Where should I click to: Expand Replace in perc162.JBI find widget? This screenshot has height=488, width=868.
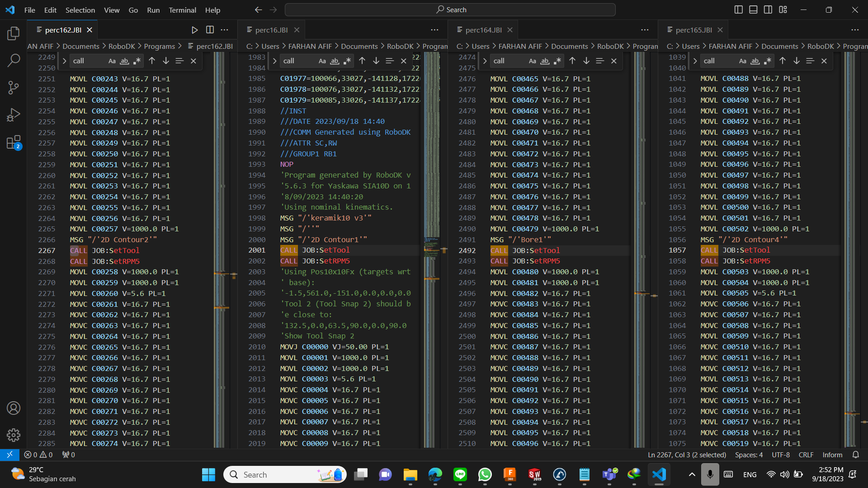click(x=64, y=61)
